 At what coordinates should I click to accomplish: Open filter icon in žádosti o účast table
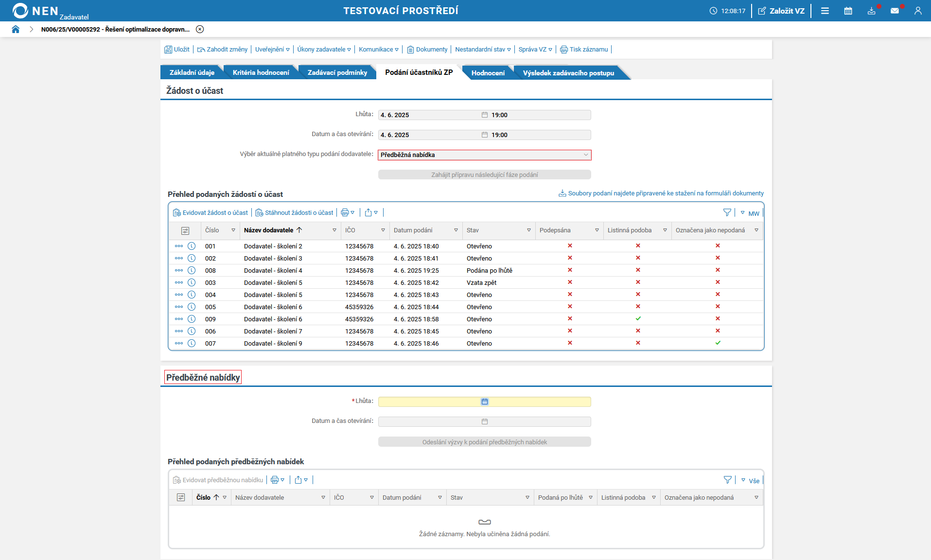tap(727, 212)
